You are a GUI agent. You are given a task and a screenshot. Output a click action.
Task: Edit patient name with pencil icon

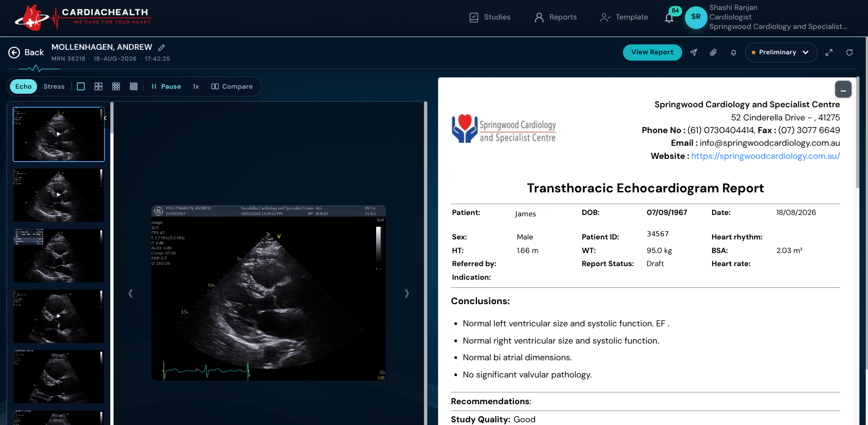(162, 47)
